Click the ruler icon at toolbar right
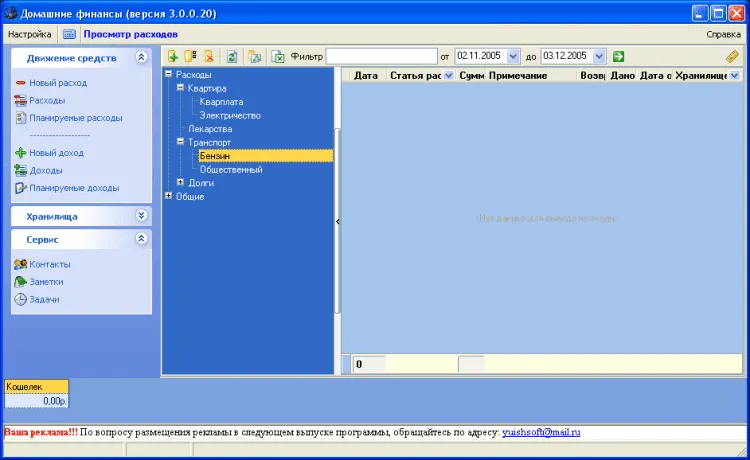Screen dimensions: 750x460 pyautogui.click(x=732, y=56)
